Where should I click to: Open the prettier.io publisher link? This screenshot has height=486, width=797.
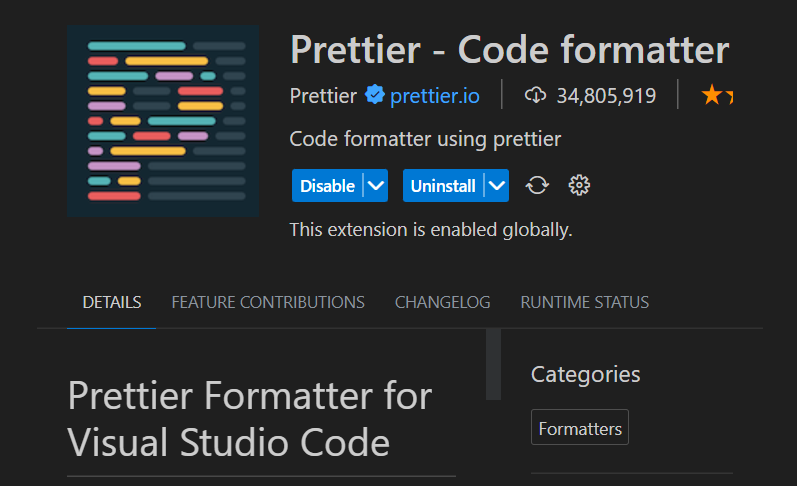click(x=435, y=96)
